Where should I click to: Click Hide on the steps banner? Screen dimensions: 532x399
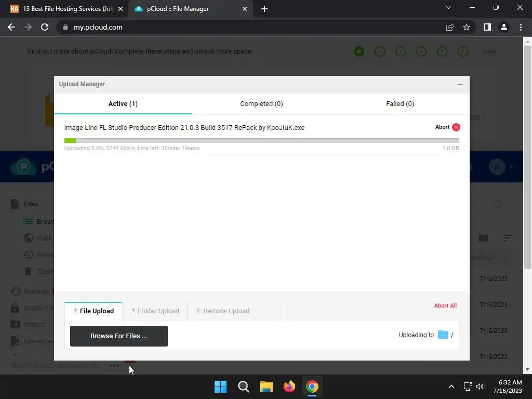[489, 51]
